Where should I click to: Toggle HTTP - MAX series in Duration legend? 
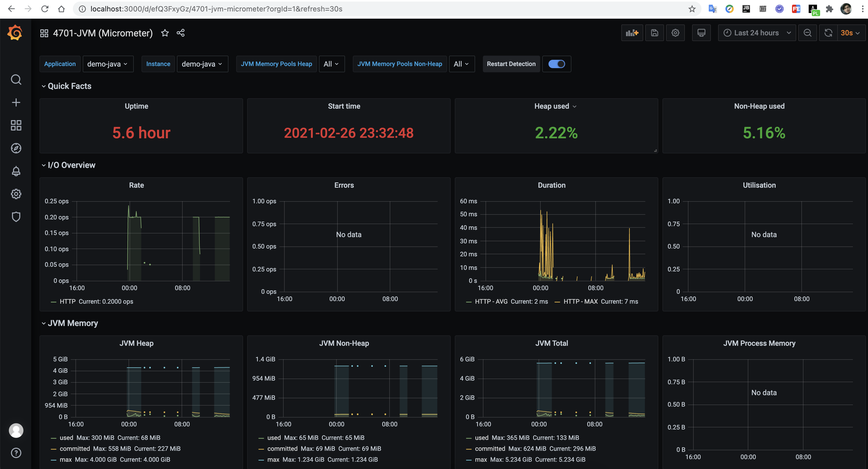580,302
